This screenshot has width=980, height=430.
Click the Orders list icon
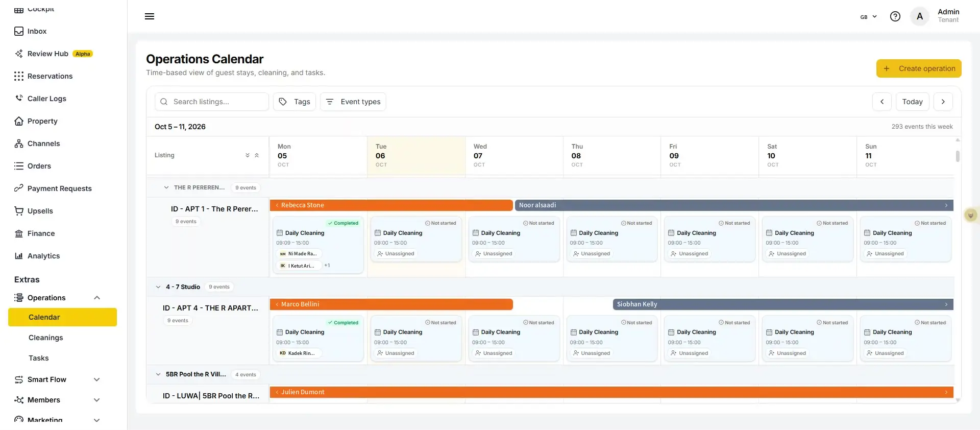point(19,166)
